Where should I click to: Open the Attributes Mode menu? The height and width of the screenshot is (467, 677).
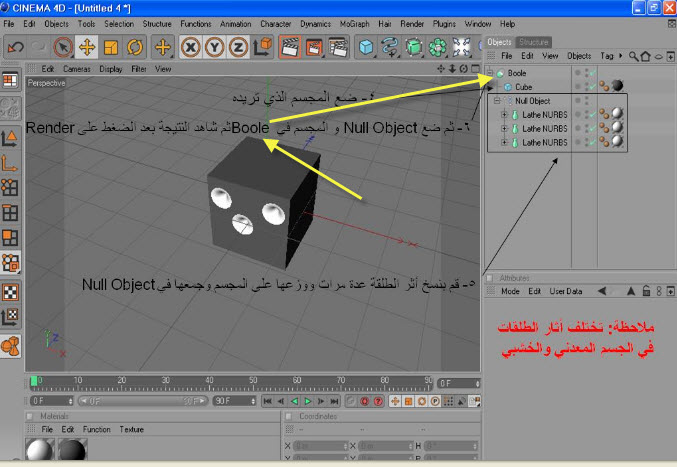510,291
